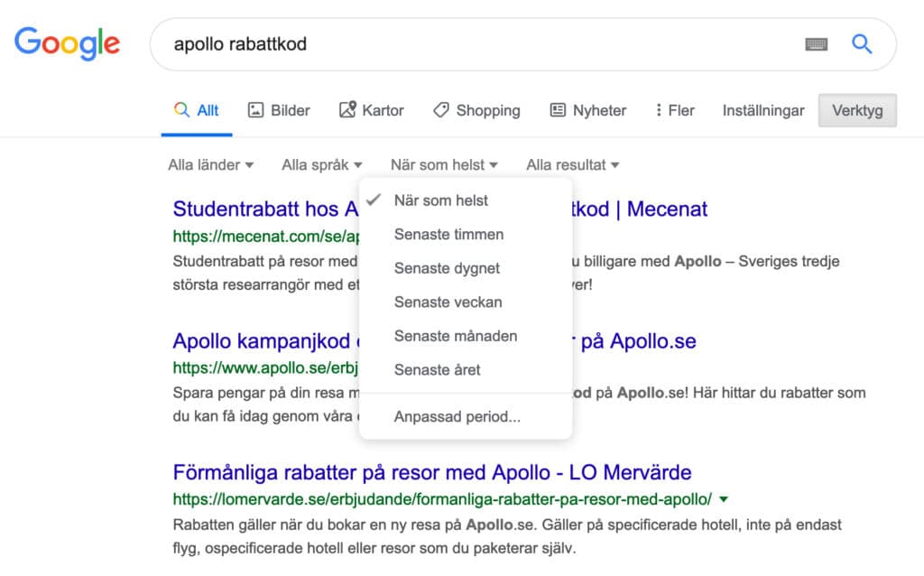Open the Studentrabatt hos Mecenat result
The width and height of the screenshot is (924, 576).
(x=265, y=209)
